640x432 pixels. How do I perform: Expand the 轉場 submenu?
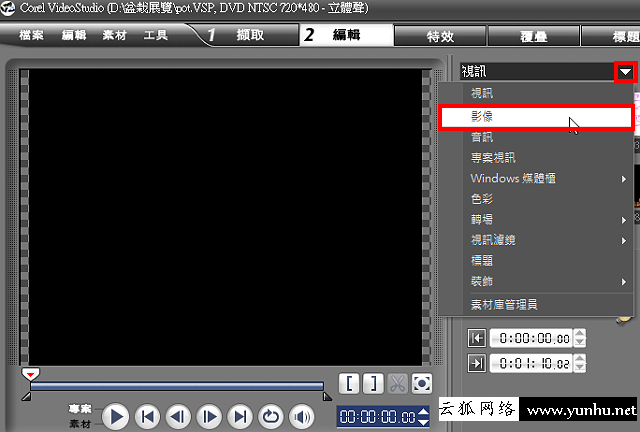coord(536,220)
